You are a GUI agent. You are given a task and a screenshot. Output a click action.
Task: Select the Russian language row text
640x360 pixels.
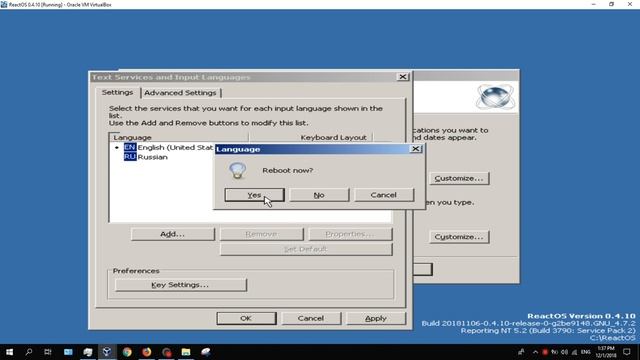tap(153, 157)
